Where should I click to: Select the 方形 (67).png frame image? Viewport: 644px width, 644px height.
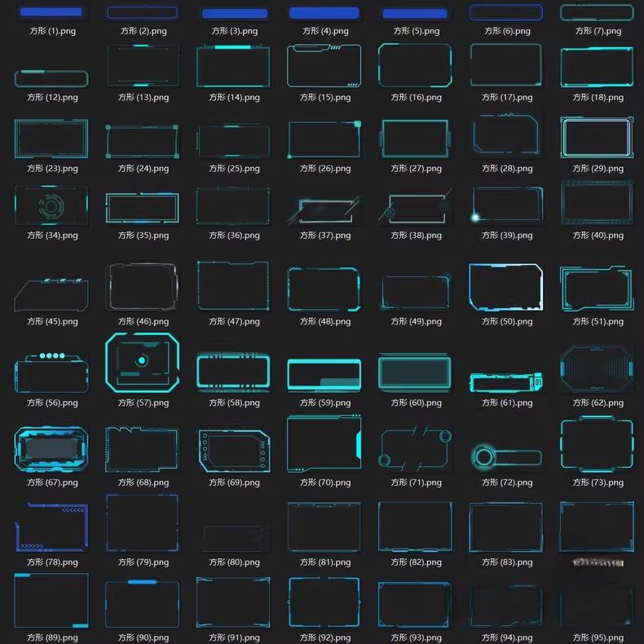(x=51, y=450)
